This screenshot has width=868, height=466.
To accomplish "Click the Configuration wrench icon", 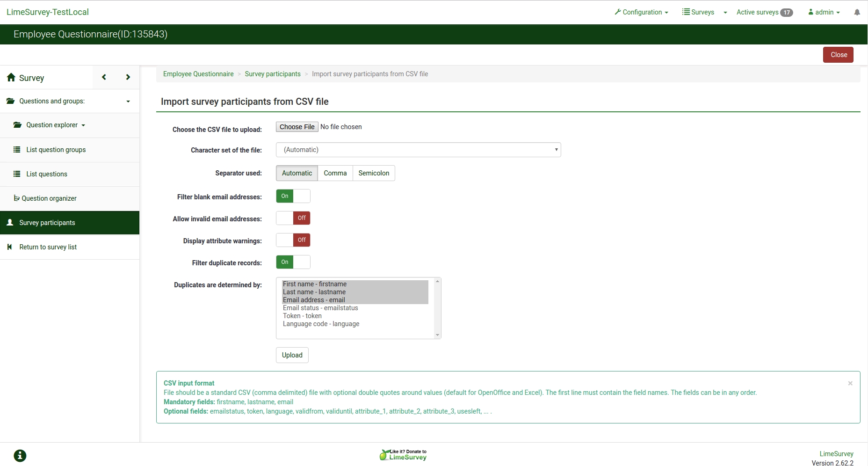I will click(618, 12).
